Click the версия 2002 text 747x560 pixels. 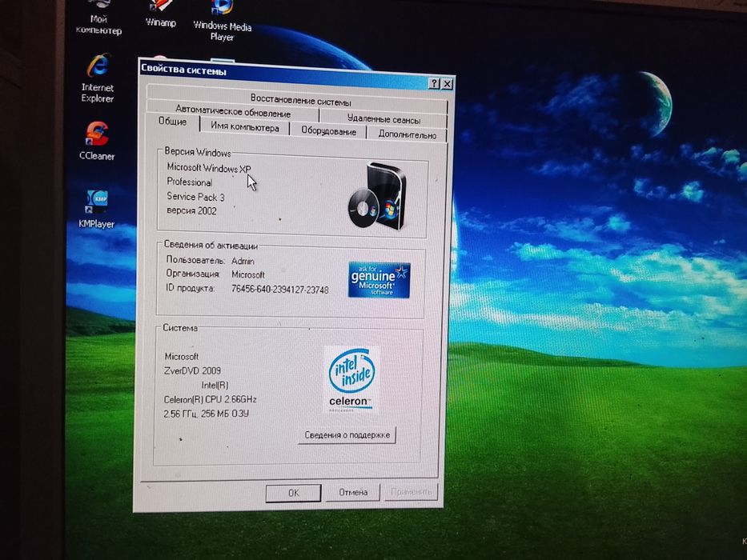[x=191, y=210]
